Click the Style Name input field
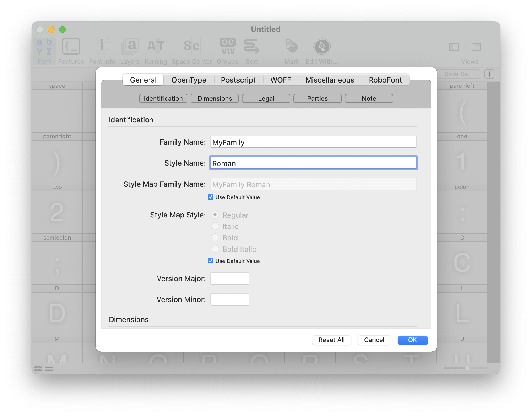The width and height of the screenshot is (532, 416). 313,163
